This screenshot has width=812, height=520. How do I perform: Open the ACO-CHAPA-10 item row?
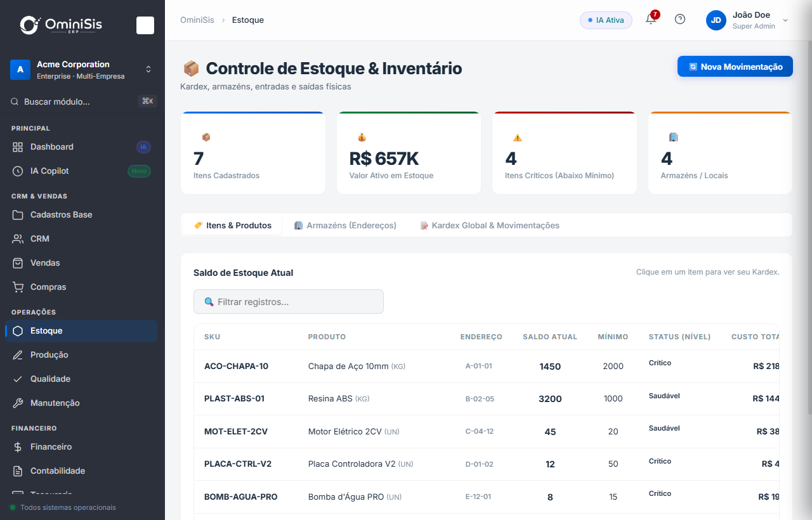coord(487,367)
